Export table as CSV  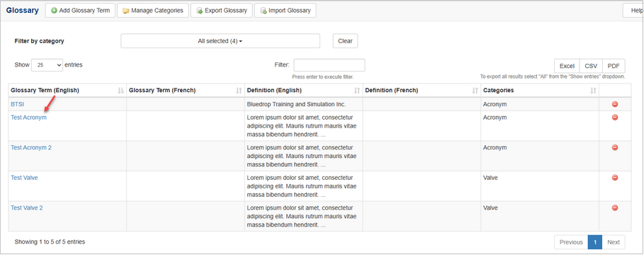coord(591,66)
